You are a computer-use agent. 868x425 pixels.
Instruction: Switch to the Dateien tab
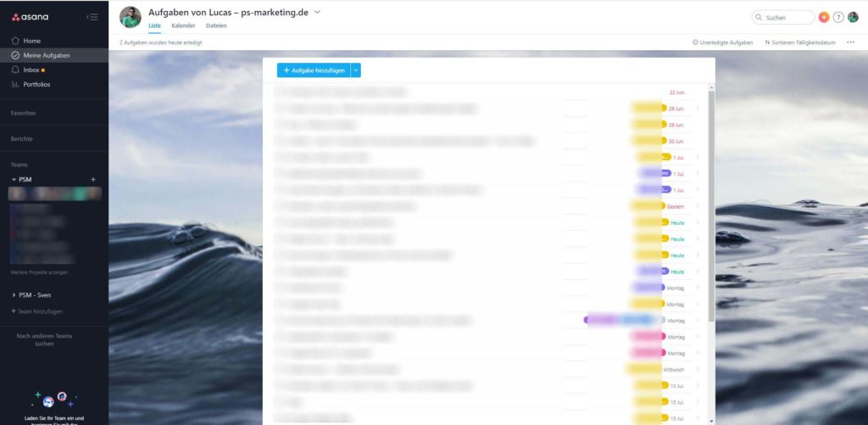tap(216, 26)
